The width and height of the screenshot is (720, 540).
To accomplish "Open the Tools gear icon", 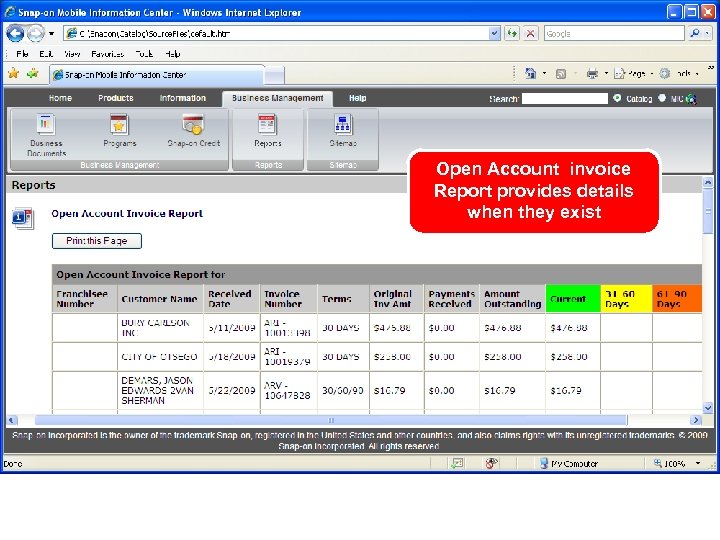I will pyautogui.click(x=664, y=73).
